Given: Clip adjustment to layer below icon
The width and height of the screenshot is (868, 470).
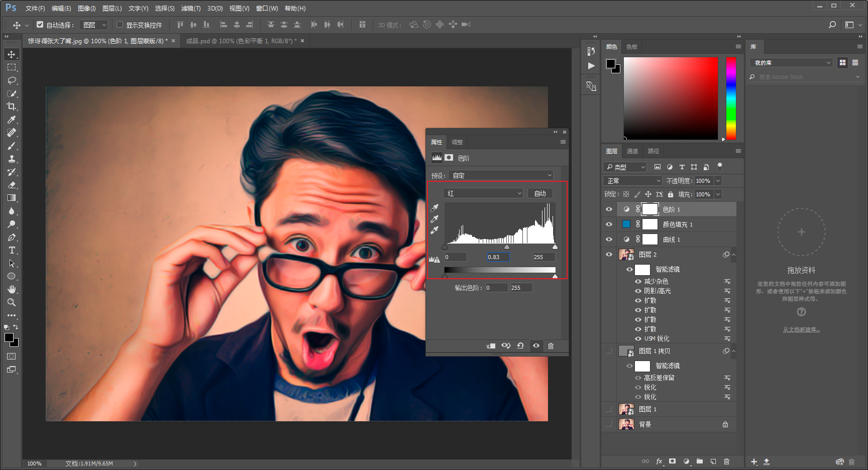Looking at the screenshot, I should 491,346.
